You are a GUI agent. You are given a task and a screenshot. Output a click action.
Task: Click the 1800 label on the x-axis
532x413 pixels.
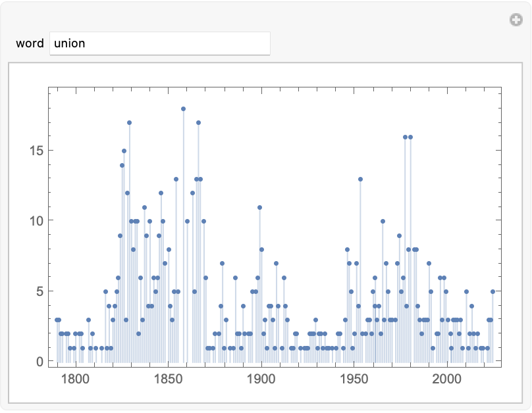tap(75, 379)
